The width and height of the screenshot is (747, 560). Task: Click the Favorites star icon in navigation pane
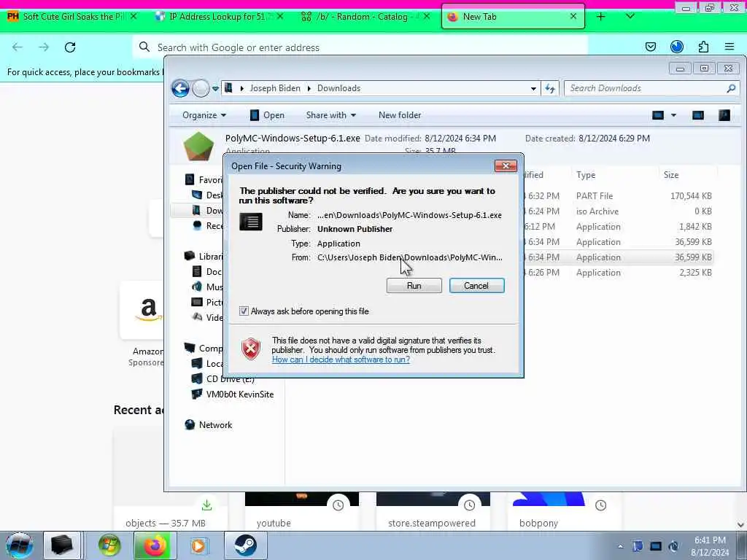coord(190,179)
